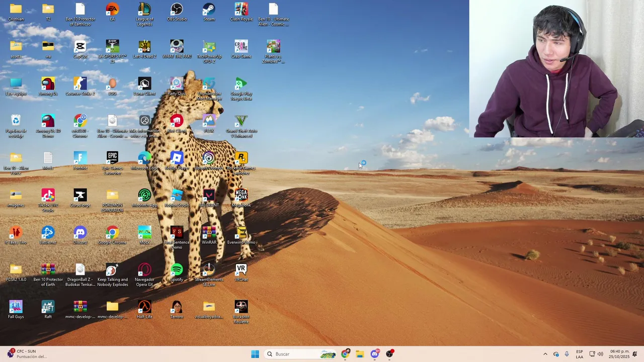Open Grand Theft Auto V Enhanced
Screen dimensions: 644x362
241,126
